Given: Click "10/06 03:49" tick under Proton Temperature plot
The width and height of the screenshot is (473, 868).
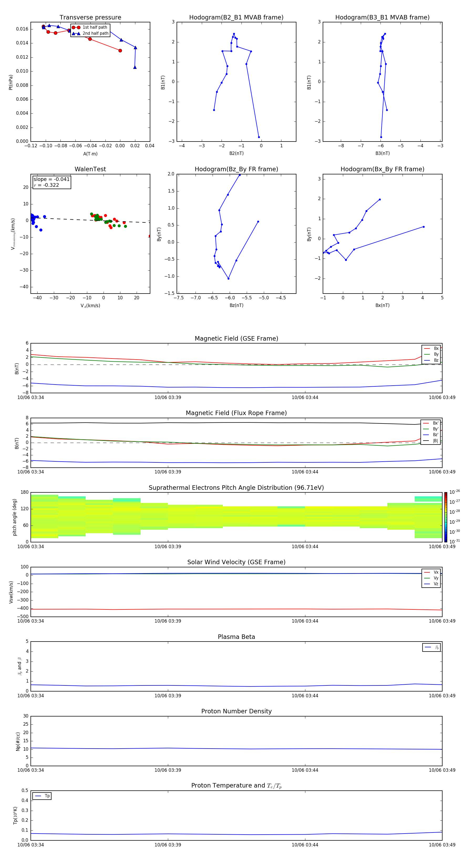Looking at the screenshot, I should (442, 845).
